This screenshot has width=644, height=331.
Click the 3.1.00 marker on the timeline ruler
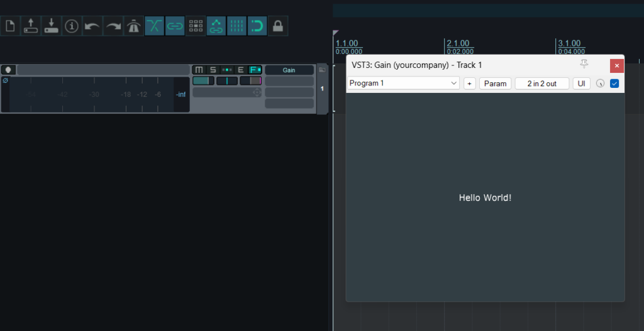[569, 43]
